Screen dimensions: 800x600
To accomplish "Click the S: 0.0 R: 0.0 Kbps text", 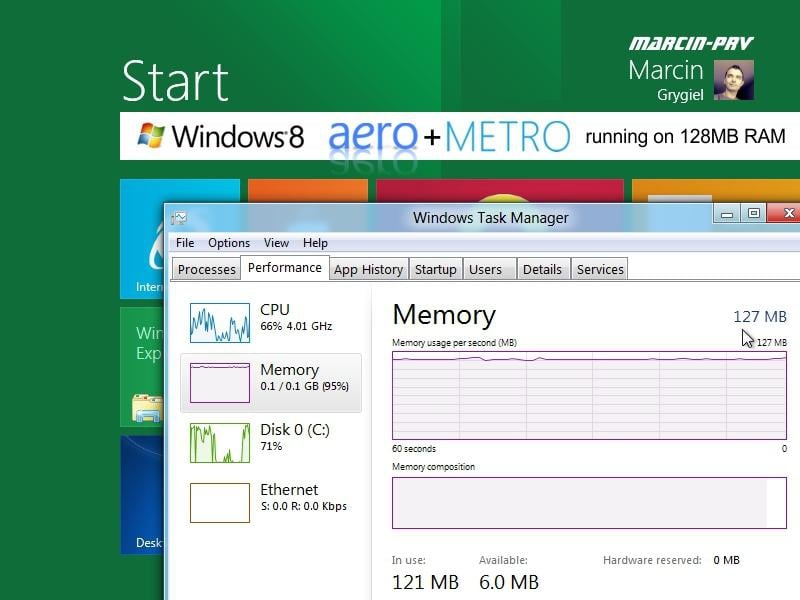I will (x=304, y=506).
